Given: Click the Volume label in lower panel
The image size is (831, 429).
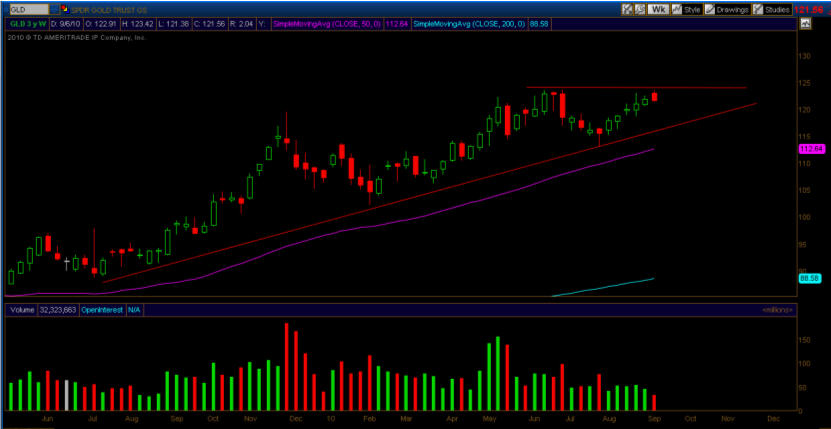Looking at the screenshot, I should (x=21, y=310).
